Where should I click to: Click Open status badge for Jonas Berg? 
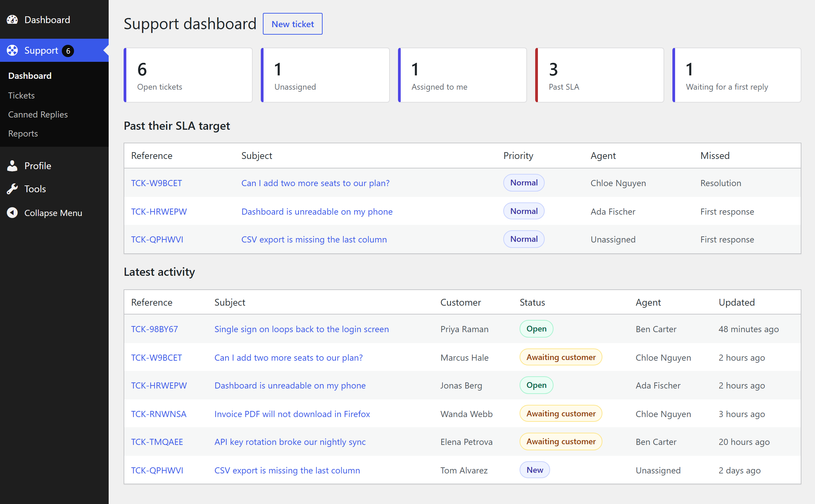point(537,385)
